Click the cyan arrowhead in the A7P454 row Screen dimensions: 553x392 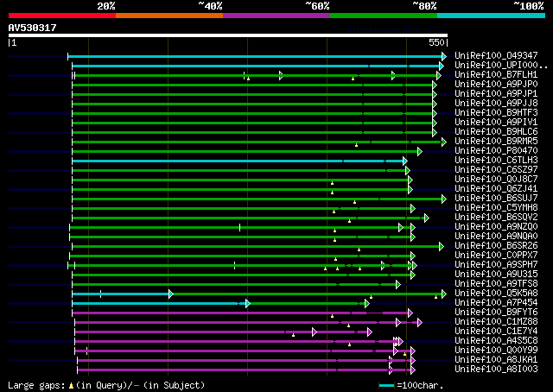coord(248,304)
